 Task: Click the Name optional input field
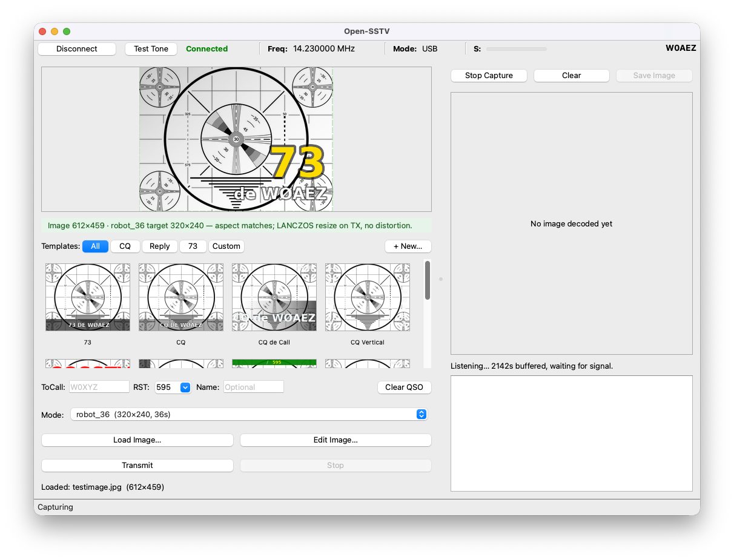point(254,387)
